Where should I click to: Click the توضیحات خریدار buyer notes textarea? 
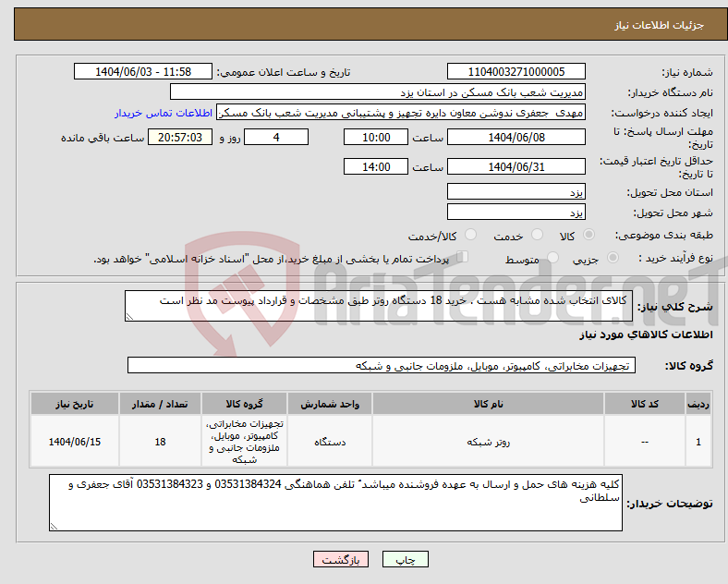335,503
